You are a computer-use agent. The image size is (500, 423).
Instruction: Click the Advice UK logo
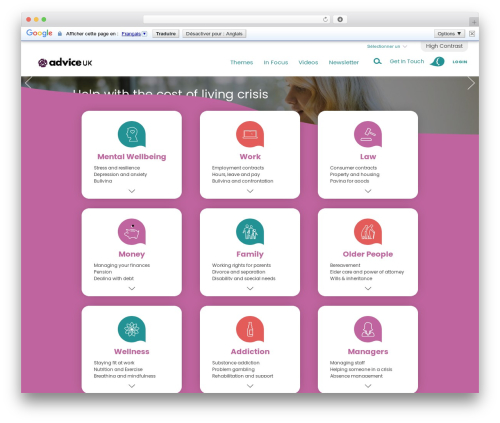65,62
